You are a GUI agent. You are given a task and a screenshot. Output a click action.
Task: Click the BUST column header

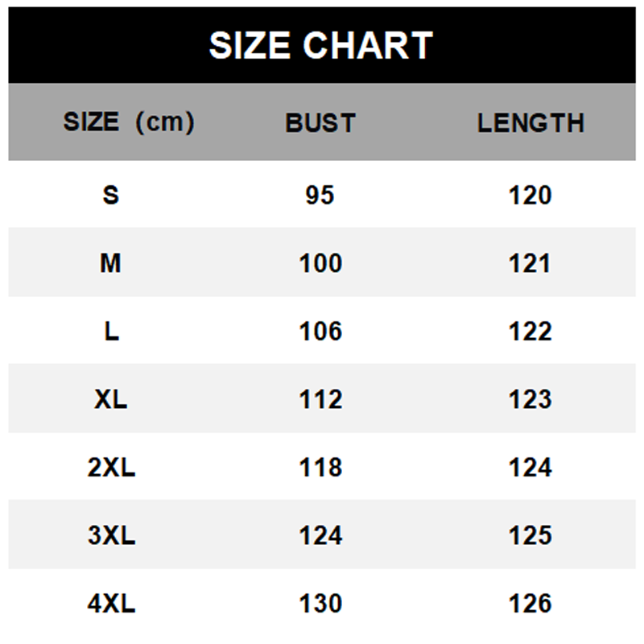tap(320, 122)
